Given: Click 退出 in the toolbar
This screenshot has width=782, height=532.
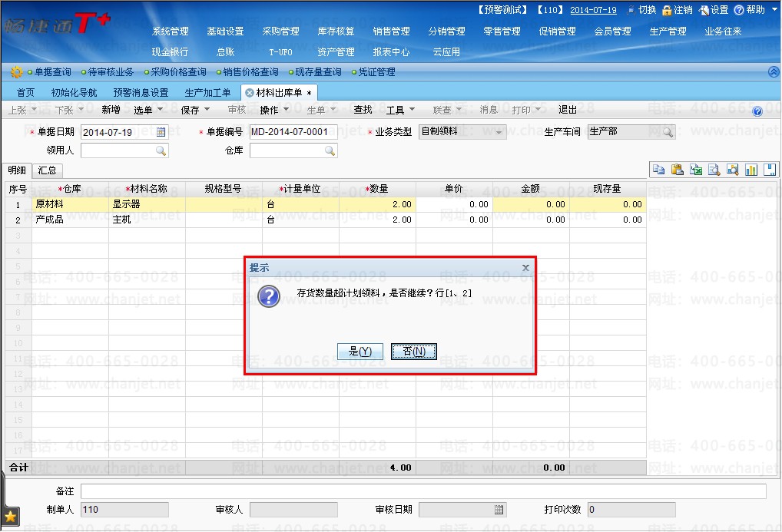Looking at the screenshot, I should (x=568, y=110).
